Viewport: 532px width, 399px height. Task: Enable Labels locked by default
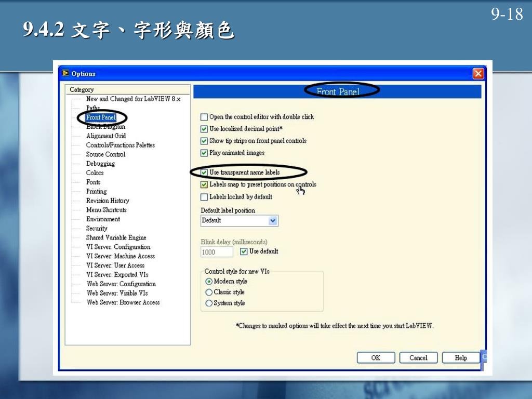(x=204, y=197)
